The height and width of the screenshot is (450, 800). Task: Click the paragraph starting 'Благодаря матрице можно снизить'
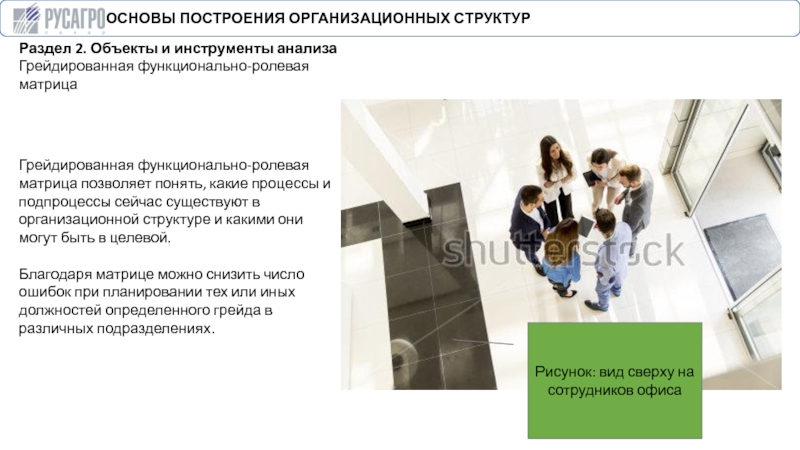tap(162, 301)
